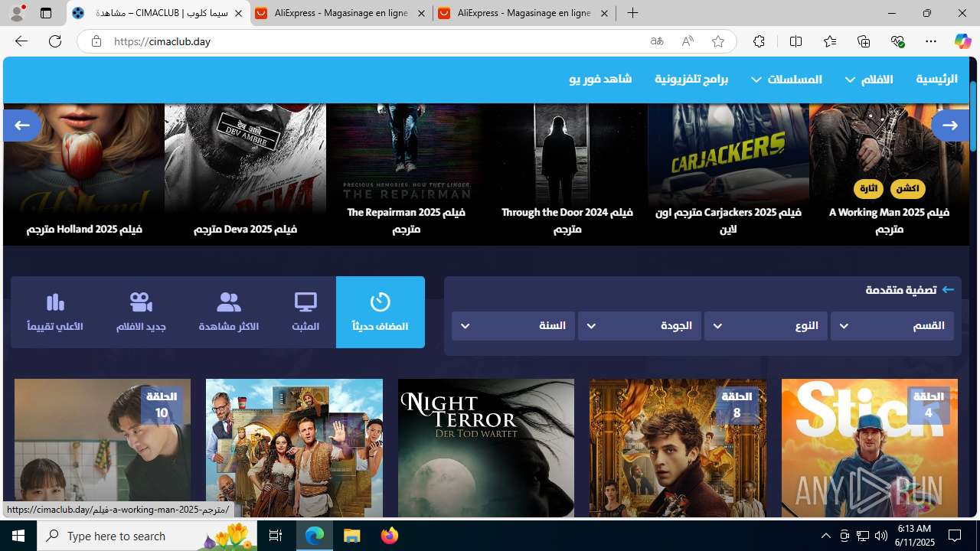Click the address bar URL field

375,41
